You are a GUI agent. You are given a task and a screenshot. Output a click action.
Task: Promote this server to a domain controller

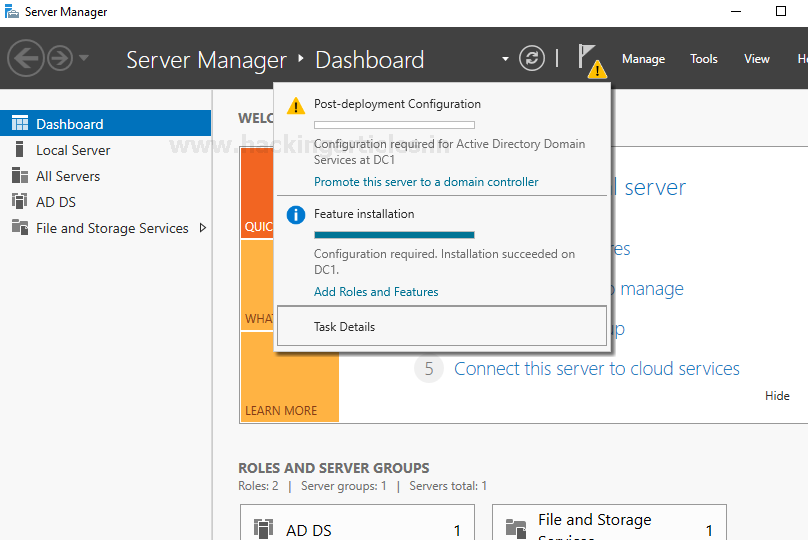426,182
